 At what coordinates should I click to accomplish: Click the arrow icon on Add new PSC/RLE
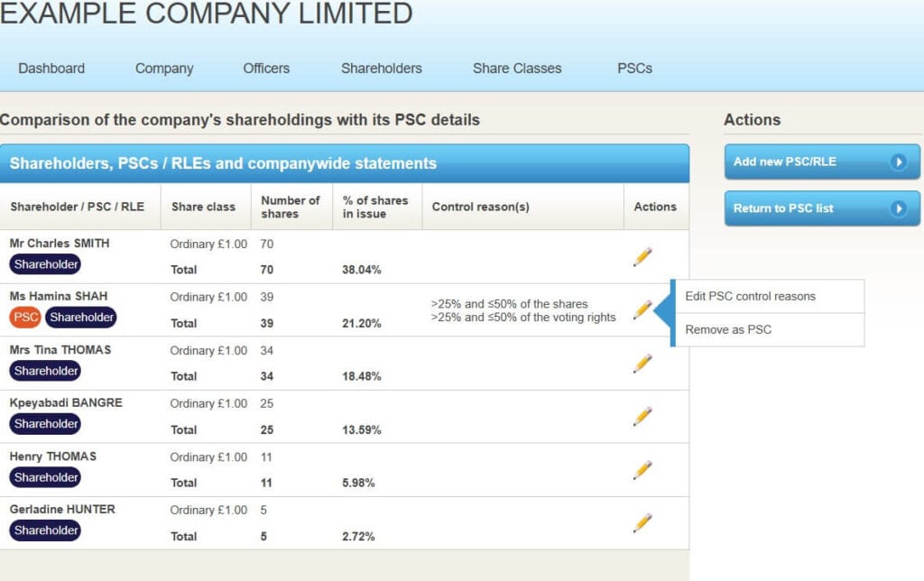[898, 162]
